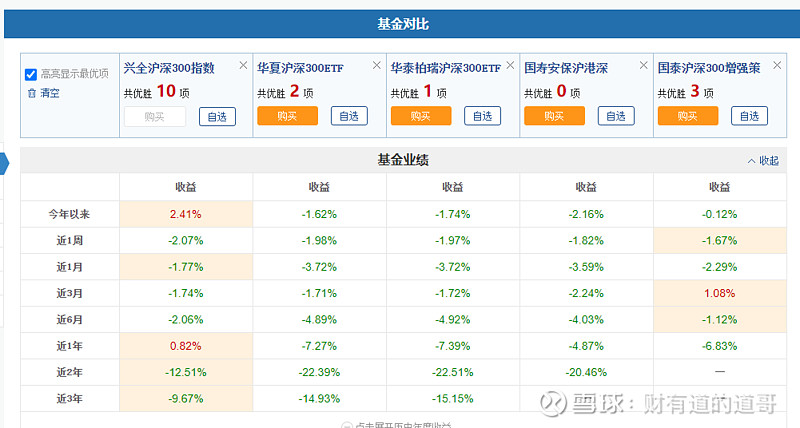The height and width of the screenshot is (428, 800).
Task: Click the 2.41% year-to-date value
Action: 186,214
